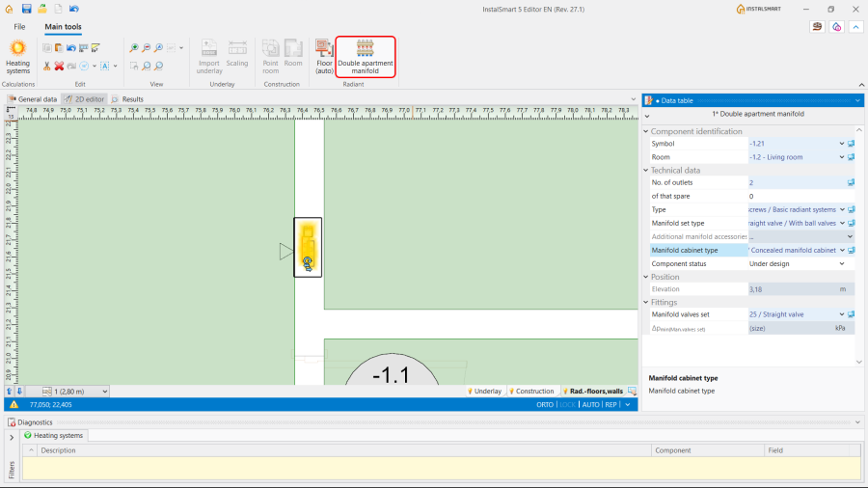Click the copy icon in Manifold valves set row
868x488 pixels.
[x=851, y=314]
